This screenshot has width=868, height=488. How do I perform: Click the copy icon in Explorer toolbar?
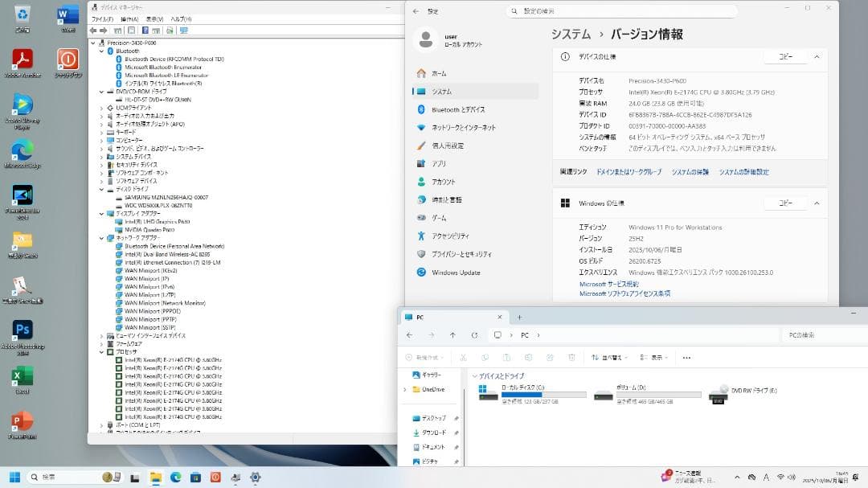point(485,357)
